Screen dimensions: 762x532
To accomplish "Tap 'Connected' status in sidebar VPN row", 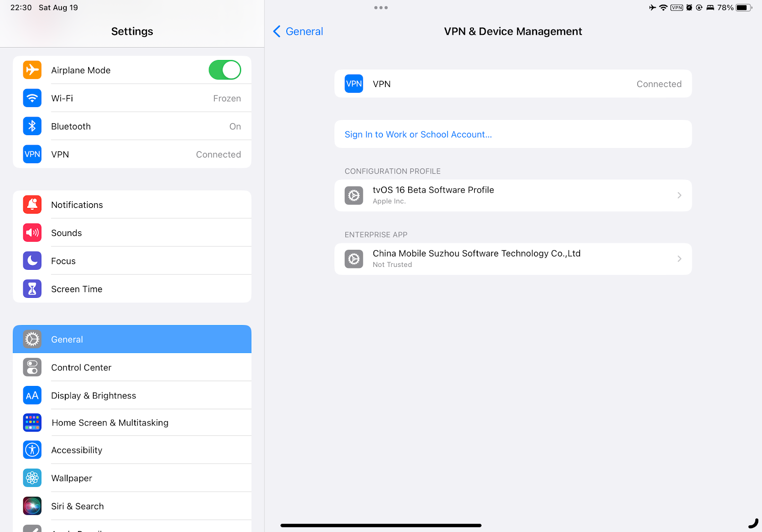I will tap(218, 155).
